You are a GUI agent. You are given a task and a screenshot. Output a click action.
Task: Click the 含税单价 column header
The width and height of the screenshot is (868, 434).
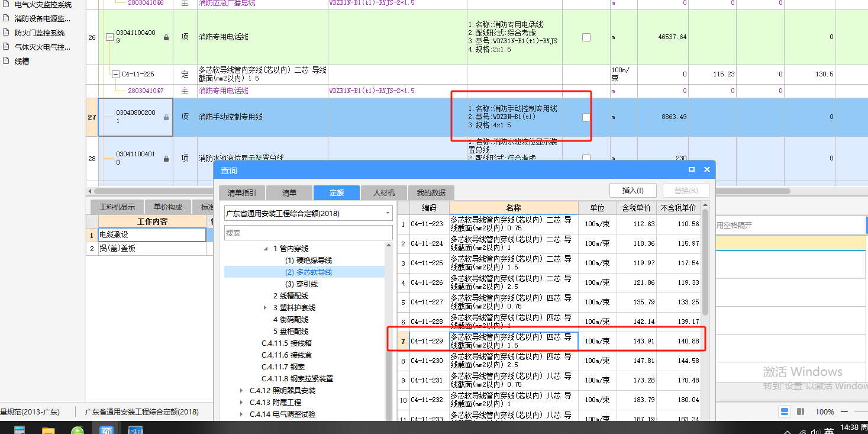tap(637, 208)
